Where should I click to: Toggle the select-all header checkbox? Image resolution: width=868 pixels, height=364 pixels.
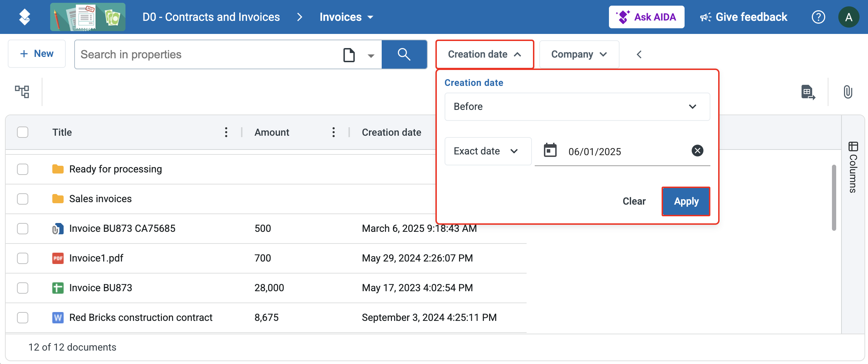pyautogui.click(x=23, y=132)
